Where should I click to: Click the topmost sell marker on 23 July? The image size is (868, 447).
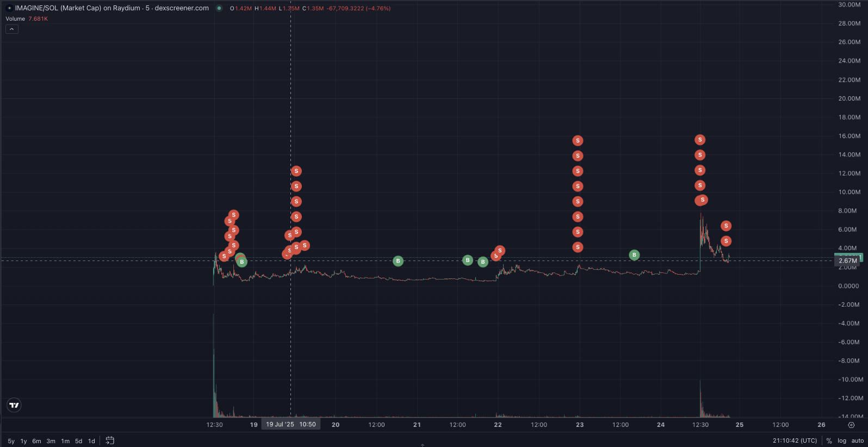[x=578, y=141]
